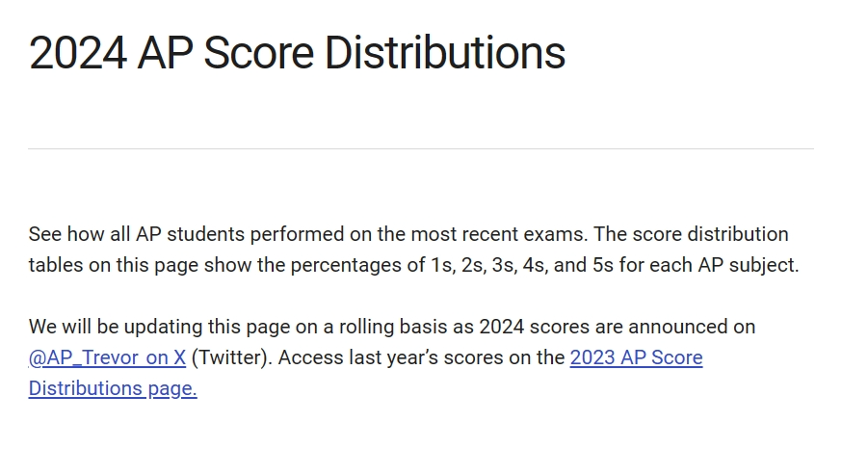Open the @AP_Trevor on X link

click(x=107, y=357)
